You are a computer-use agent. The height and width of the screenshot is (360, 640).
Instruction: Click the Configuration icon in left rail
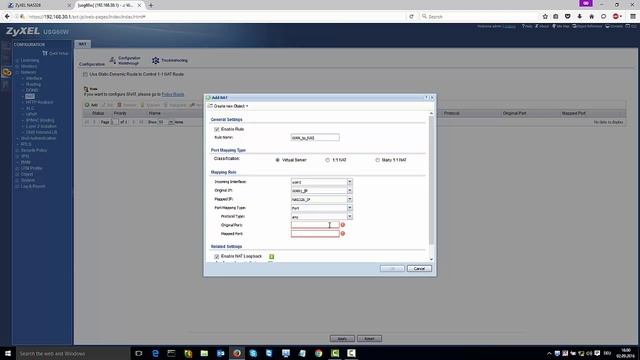click(x=6, y=73)
